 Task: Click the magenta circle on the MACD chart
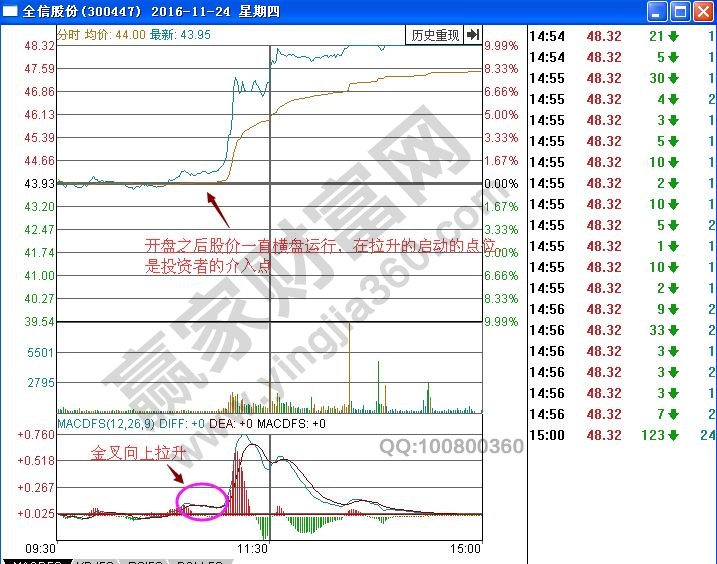[208, 501]
